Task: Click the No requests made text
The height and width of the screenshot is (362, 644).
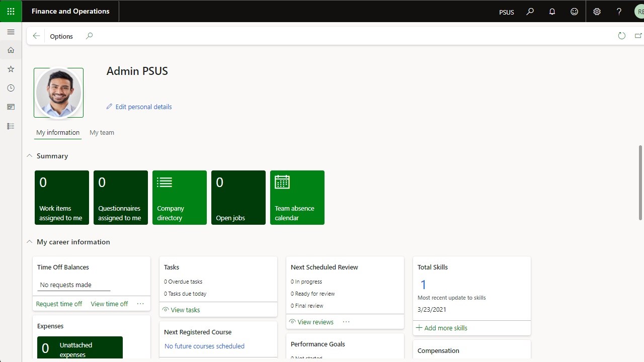Action: click(65, 285)
